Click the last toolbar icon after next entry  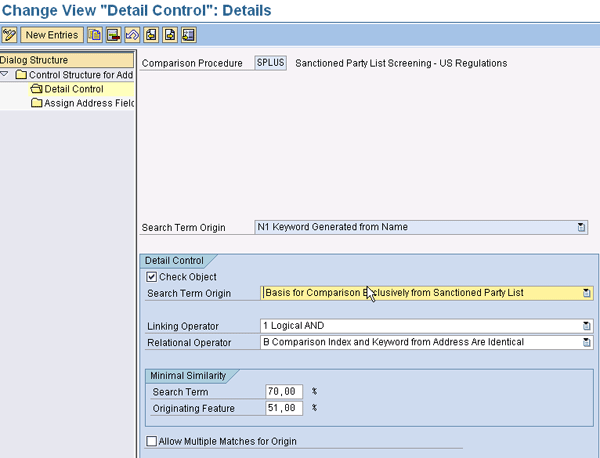[188, 35]
